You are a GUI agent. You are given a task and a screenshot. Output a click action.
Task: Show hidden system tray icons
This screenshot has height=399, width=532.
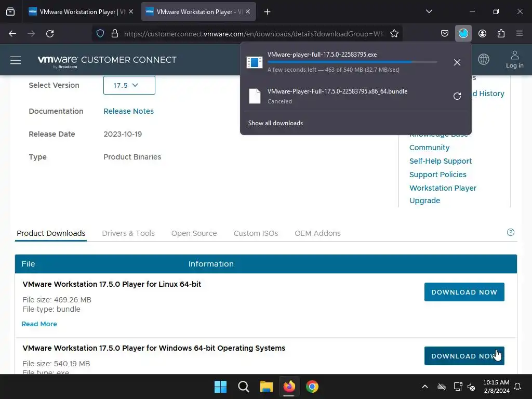[425, 387]
